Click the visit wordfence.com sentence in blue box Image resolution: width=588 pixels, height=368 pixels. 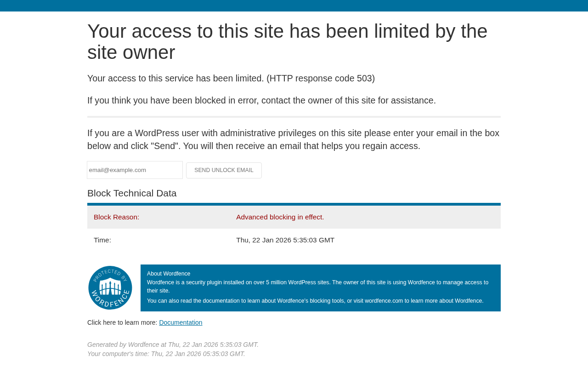pyautogui.click(x=315, y=301)
